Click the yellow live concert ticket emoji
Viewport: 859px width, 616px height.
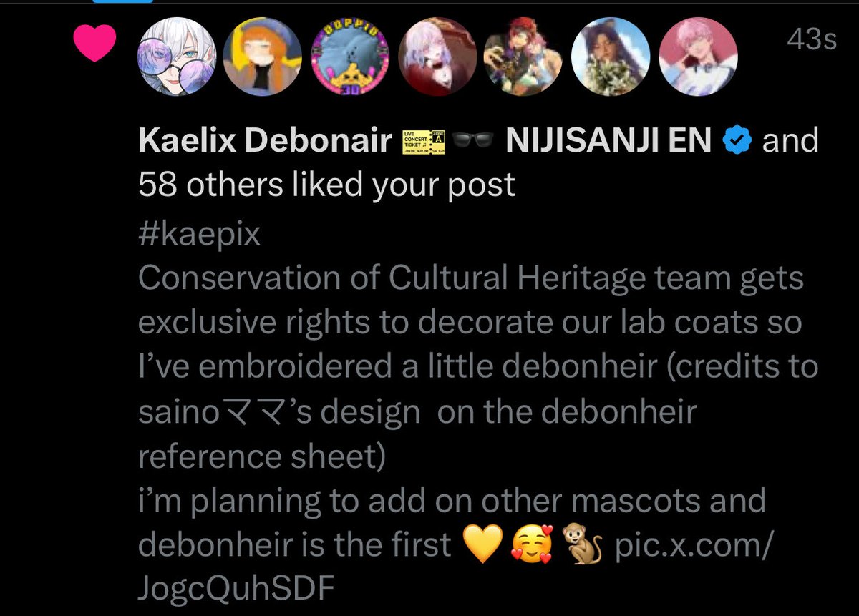425,141
